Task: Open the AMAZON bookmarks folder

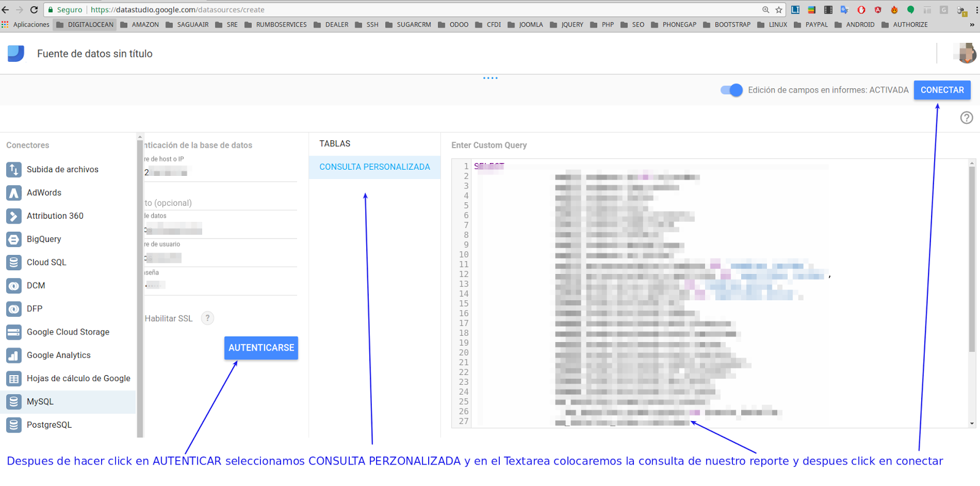Action: point(140,25)
